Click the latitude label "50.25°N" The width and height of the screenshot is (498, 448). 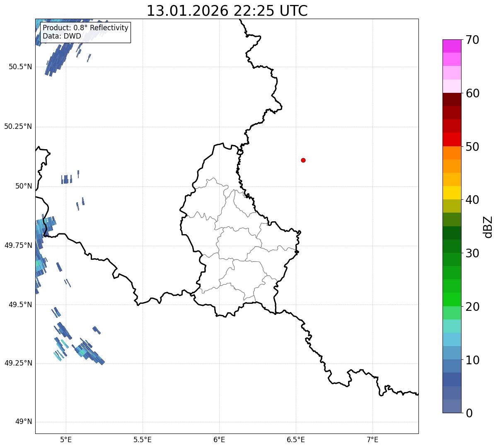point(18,127)
